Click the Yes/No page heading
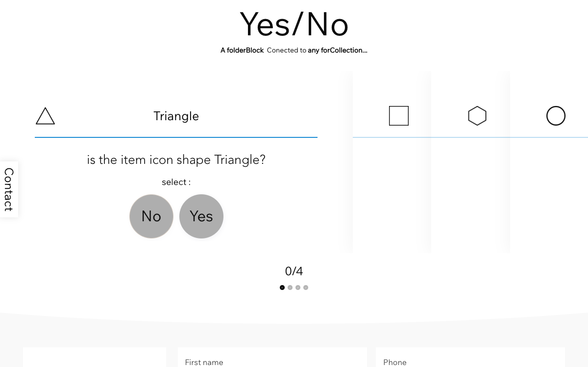 (294, 25)
